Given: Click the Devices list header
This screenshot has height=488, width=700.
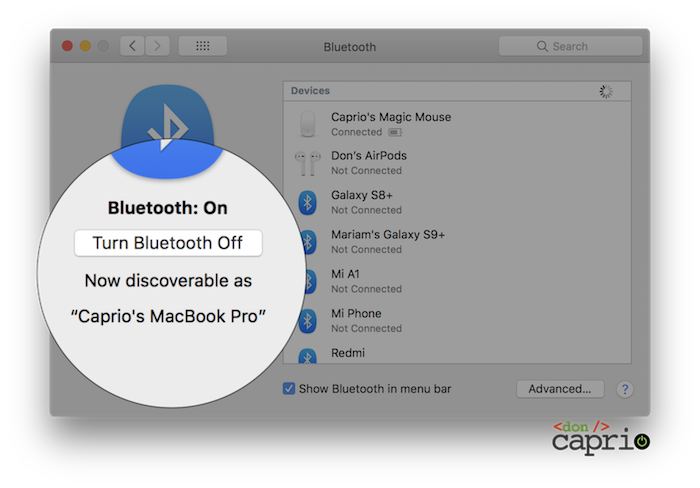Looking at the screenshot, I should pos(457,91).
